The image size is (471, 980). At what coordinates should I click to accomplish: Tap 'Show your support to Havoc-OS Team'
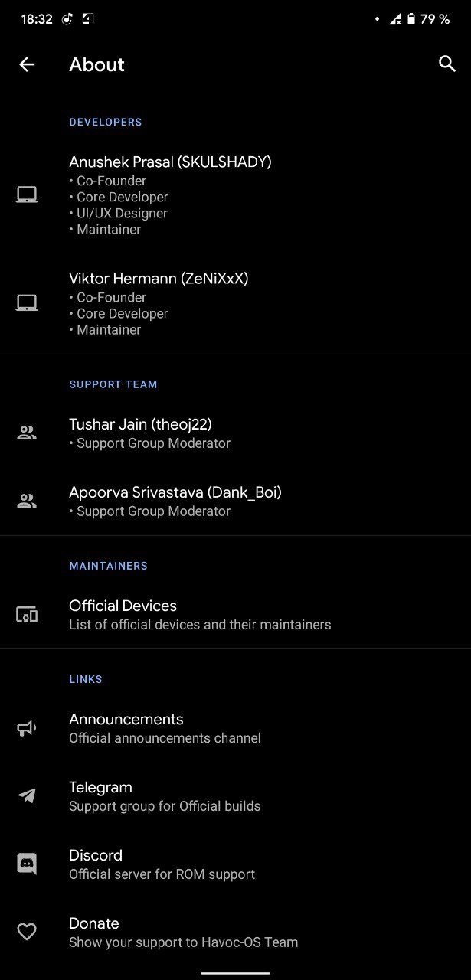pos(183,942)
